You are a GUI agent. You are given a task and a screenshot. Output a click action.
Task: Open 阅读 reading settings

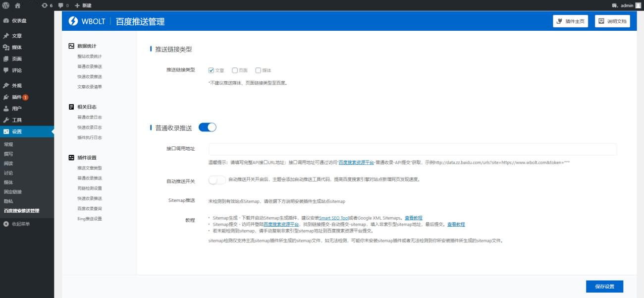tap(8, 163)
